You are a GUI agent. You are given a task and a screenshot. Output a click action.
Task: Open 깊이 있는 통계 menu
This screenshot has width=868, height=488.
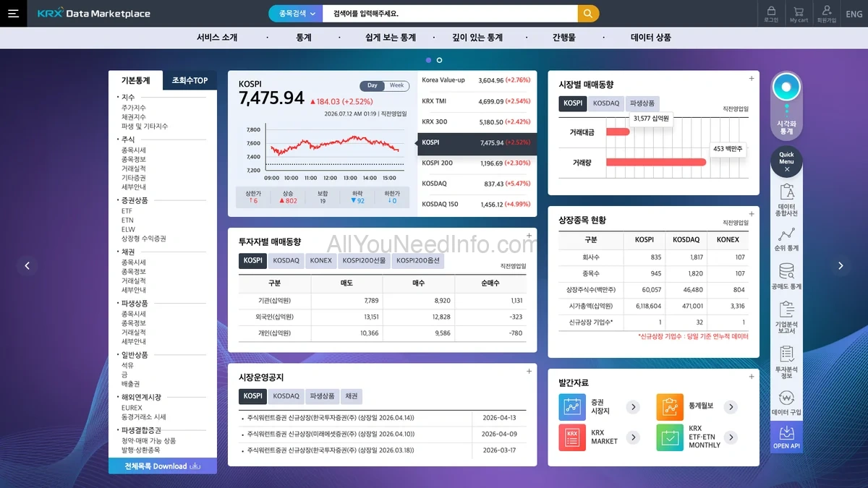click(x=477, y=38)
